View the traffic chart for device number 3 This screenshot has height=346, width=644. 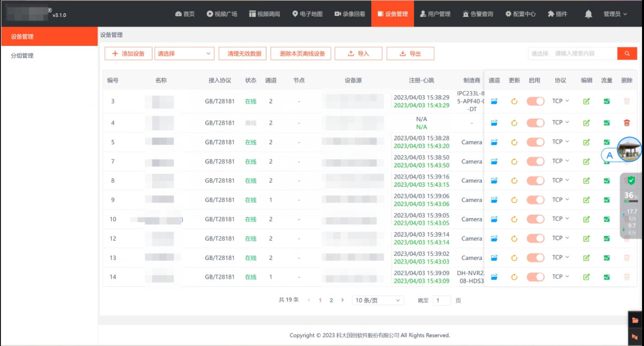point(606,102)
